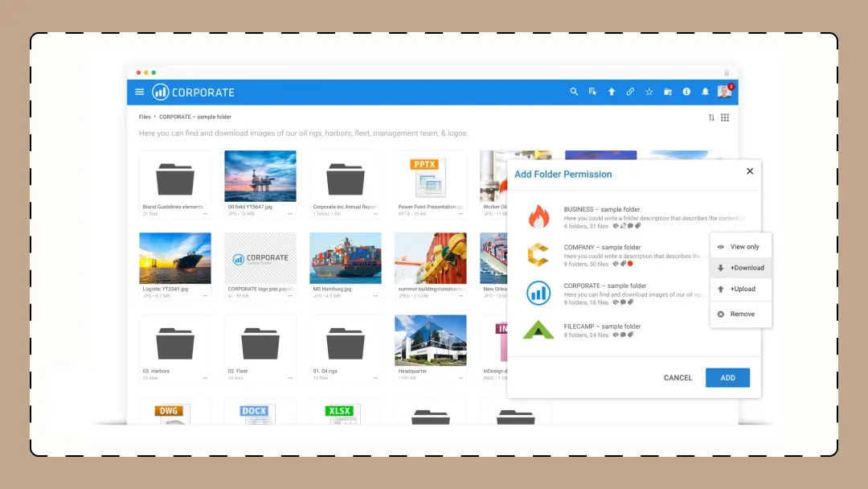Viewport: 868px width, 489px height.
Task: Go to Files in breadcrumb
Action: coord(145,117)
